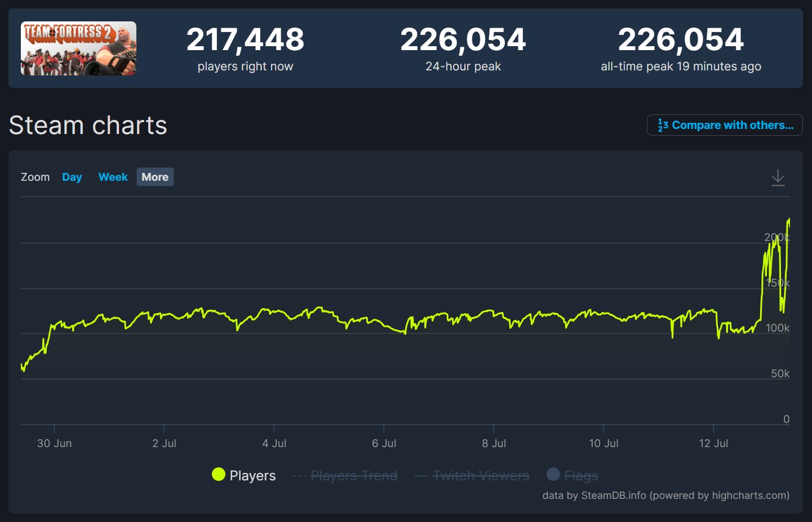812x522 pixels.
Task: Toggle the Players series visibility
Action: pyautogui.click(x=252, y=475)
